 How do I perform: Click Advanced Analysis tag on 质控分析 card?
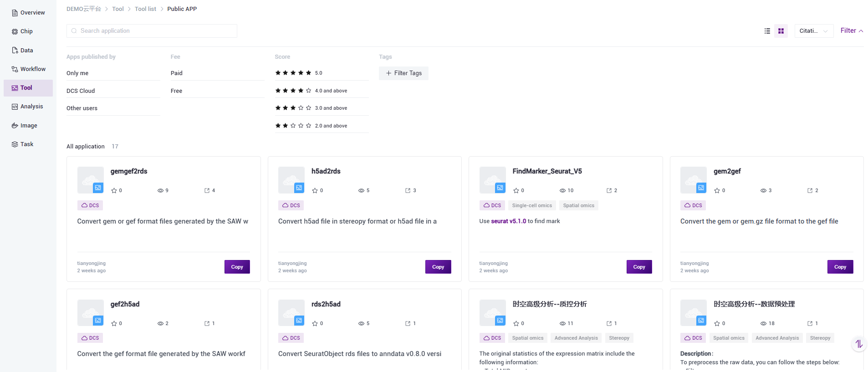(576, 338)
